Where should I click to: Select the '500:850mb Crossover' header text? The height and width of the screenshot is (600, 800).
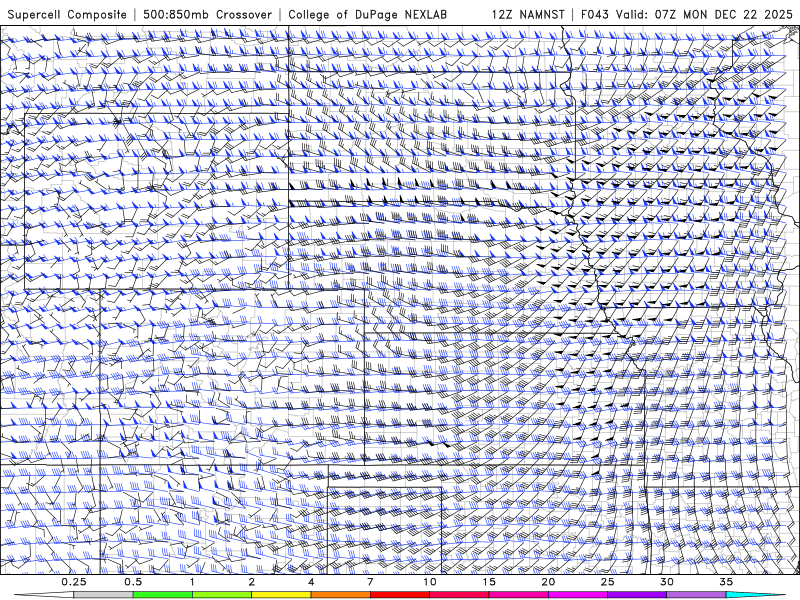tap(207, 14)
